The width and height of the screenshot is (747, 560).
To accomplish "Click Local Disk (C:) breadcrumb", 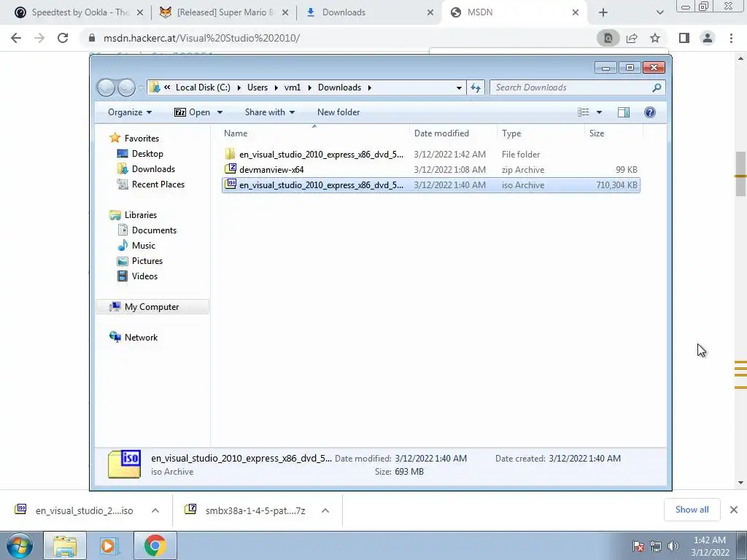I will (203, 87).
